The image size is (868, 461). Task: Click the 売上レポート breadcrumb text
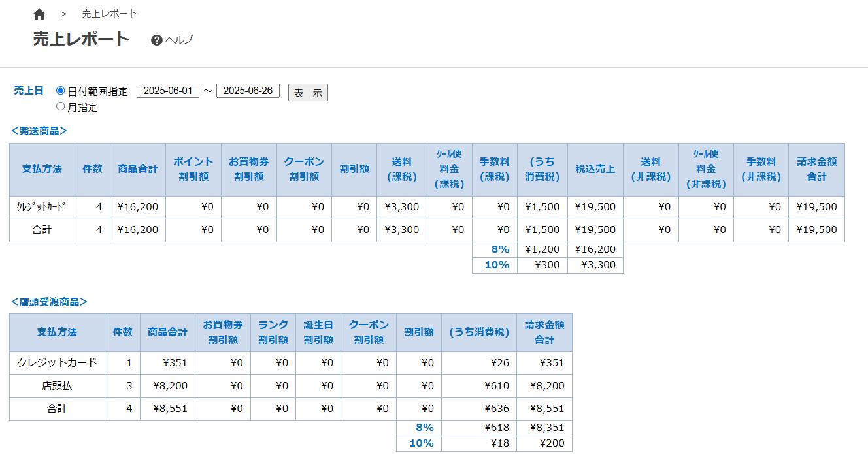pyautogui.click(x=110, y=14)
